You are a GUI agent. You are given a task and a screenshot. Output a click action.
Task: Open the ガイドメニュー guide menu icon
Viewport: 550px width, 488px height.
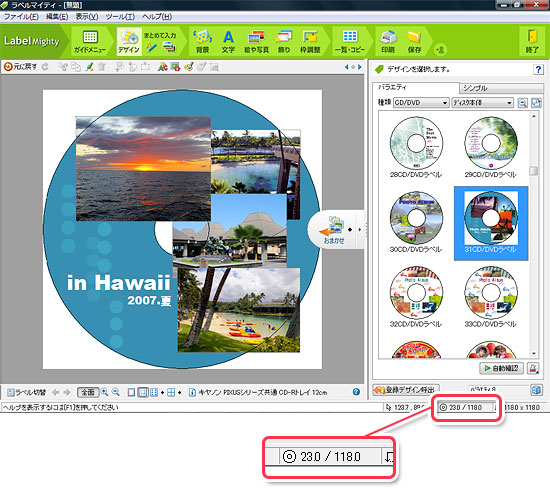pyautogui.click(x=90, y=41)
